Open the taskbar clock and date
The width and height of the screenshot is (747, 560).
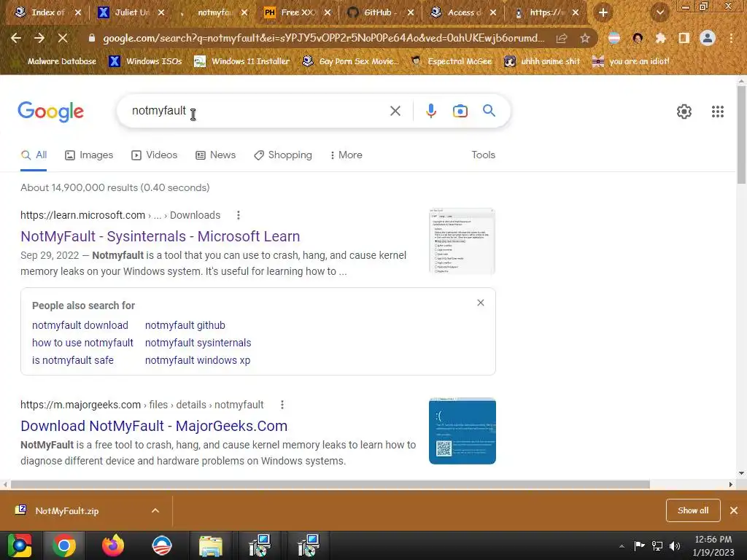(x=713, y=545)
